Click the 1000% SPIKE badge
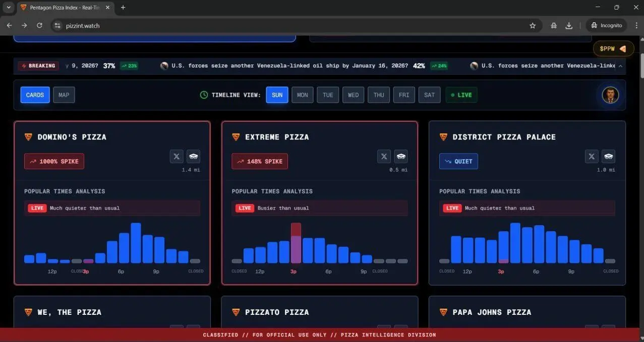644x342 pixels. [54, 162]
